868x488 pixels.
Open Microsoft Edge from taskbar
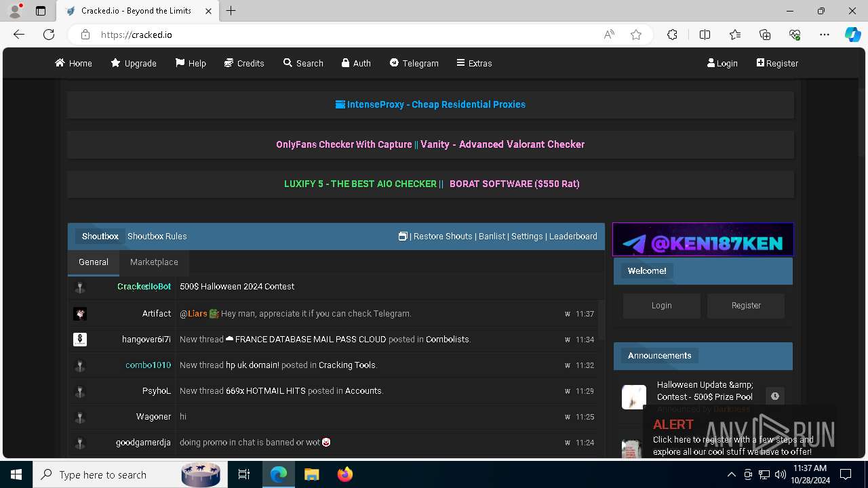279,474
